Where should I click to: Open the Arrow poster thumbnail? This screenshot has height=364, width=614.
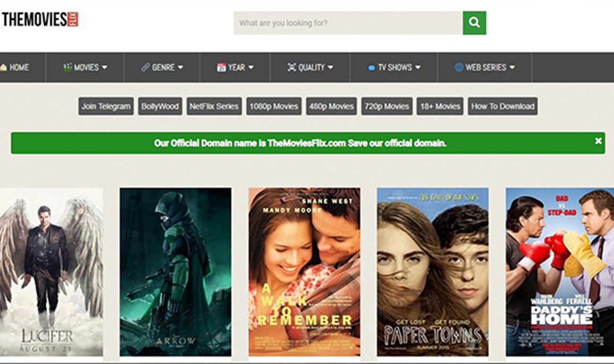[176, 272]
